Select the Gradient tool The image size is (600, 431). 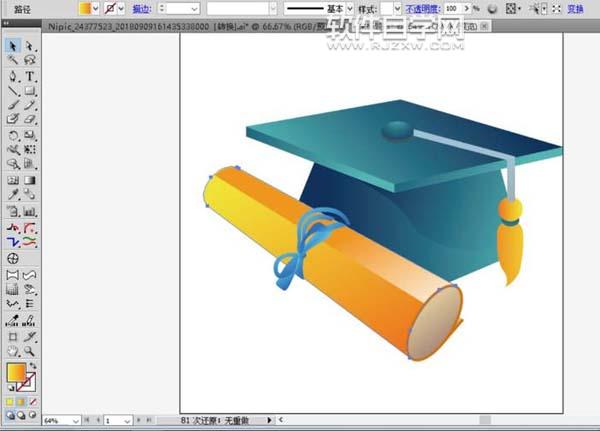coord(31,182)
